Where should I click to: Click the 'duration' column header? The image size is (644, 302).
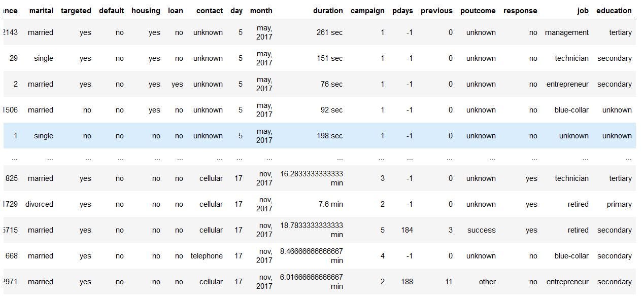coord(327,11)
